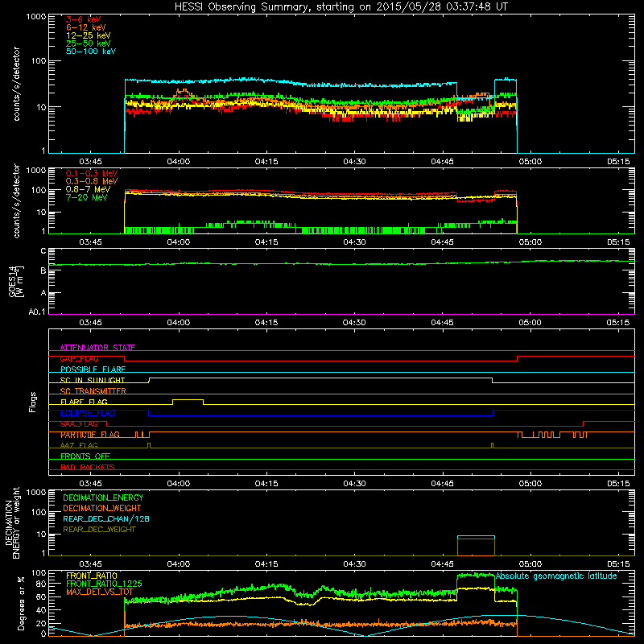Click the 0.3-0.8 MeV legend entry
This screenshot has height=644, width=644.
[x=92, y=181]
